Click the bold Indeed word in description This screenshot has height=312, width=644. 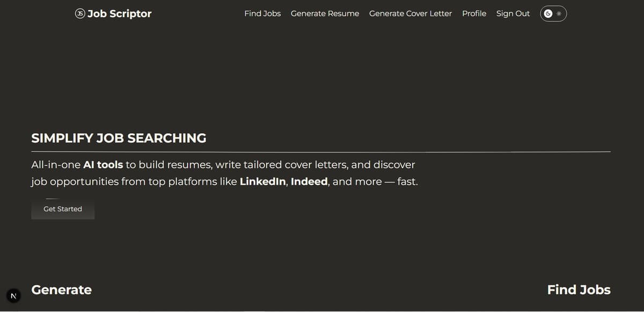pos(309,182)
